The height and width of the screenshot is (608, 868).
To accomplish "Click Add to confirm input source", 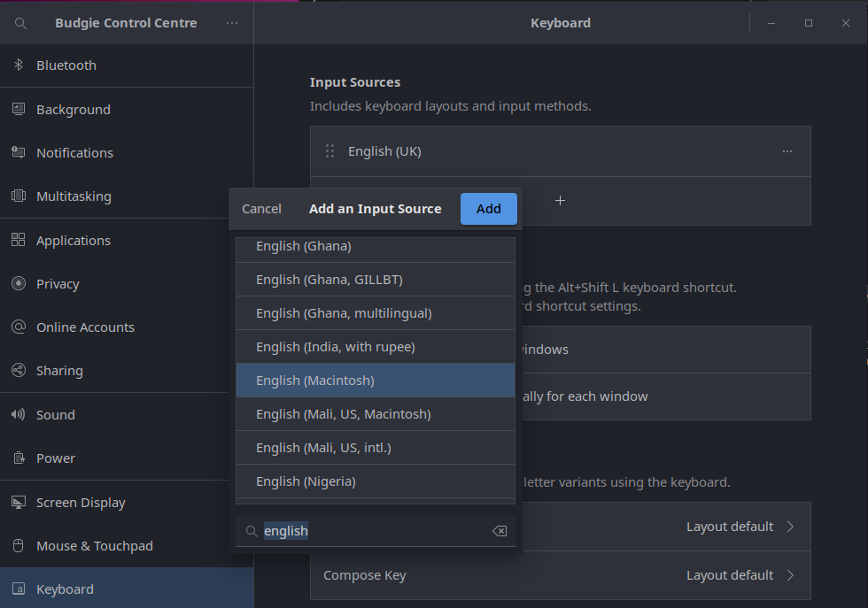I will [x=488, y=208].
